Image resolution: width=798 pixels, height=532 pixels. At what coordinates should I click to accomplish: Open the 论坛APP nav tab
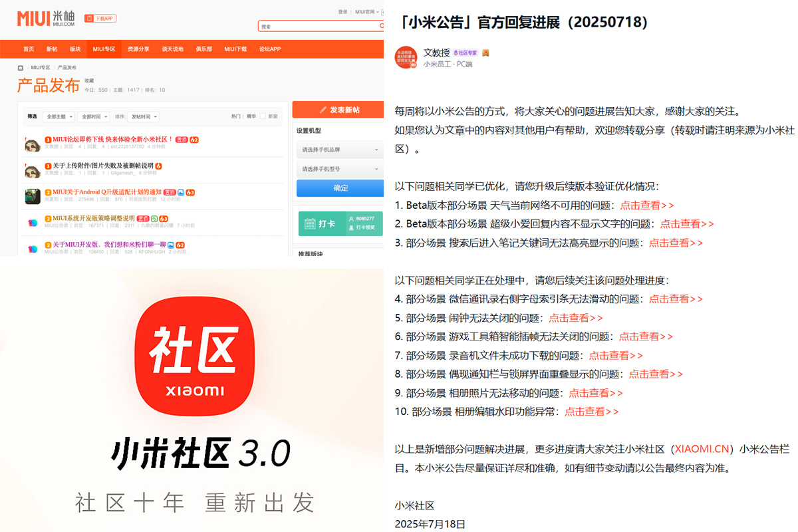pyautogui.click(x=270, y=49)
